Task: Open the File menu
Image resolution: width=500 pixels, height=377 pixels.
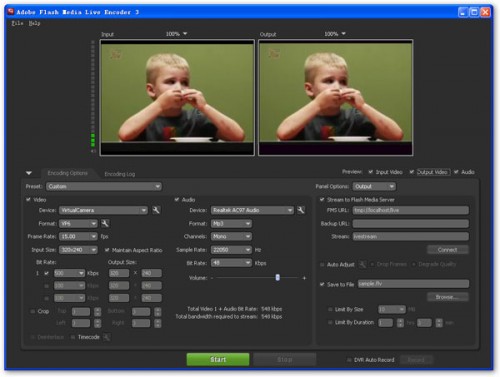Action: point(17,23)
